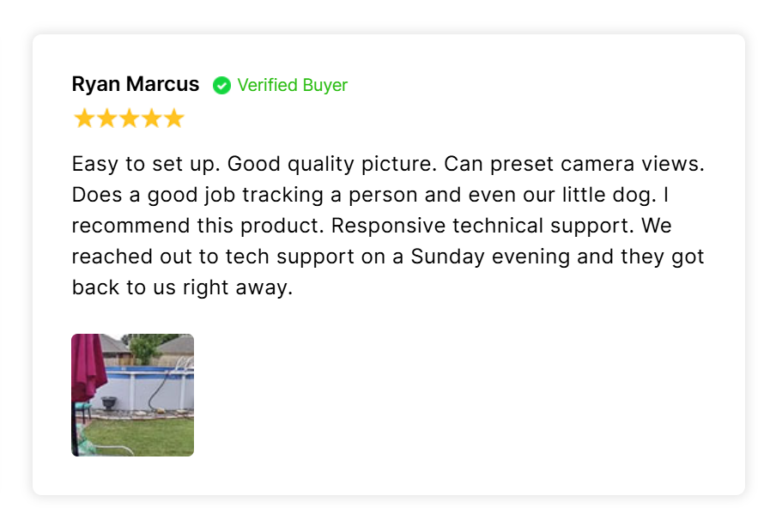Open the backyard pool review photo

coord(133,395)
